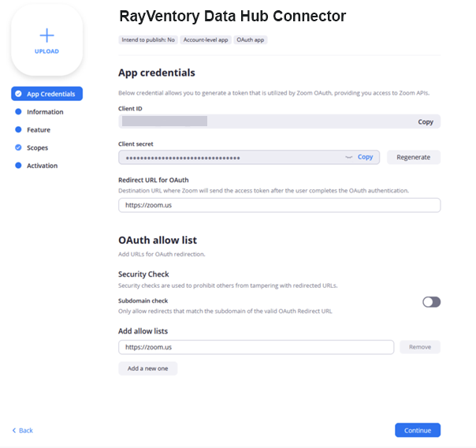Viewport: 476px width, 448px height.
Task: Go back using the Back link
Action: pos(23,431)
